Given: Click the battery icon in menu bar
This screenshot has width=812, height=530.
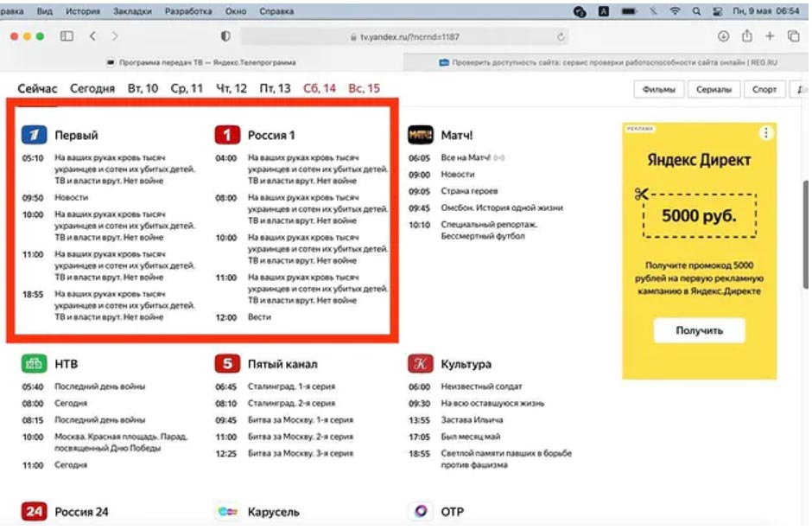Looking at the screenshot, I should (629, 11).
